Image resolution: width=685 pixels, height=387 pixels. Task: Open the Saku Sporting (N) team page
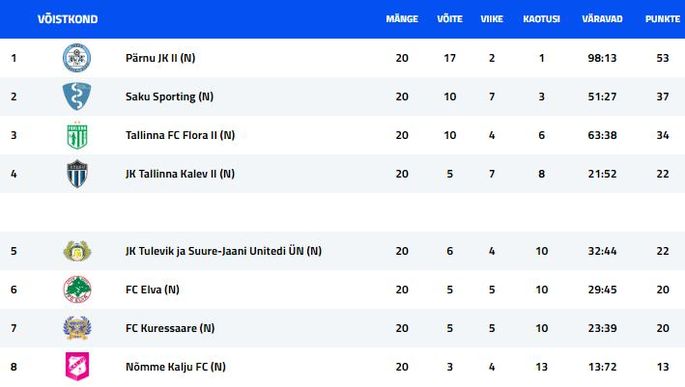coord(169,97)
